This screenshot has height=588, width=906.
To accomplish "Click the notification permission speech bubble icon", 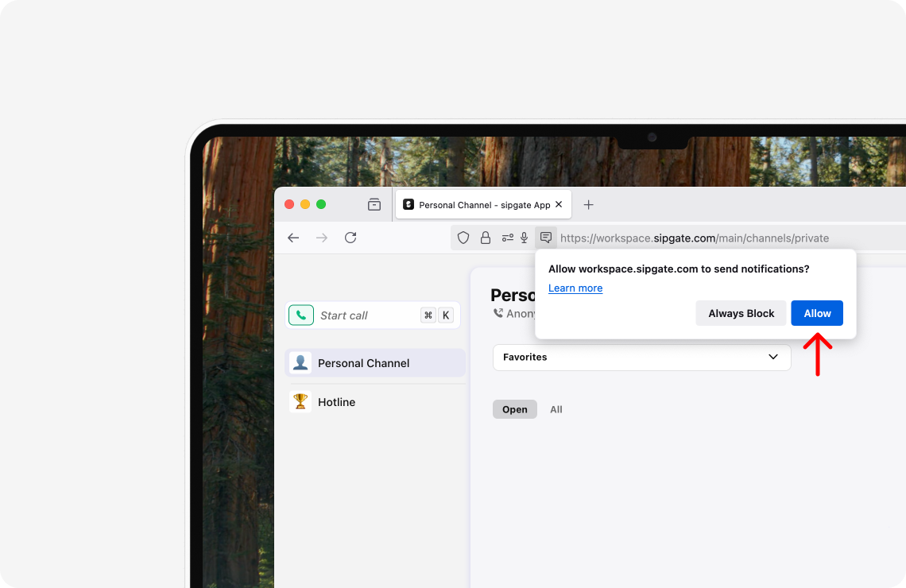I will point(546,238).
